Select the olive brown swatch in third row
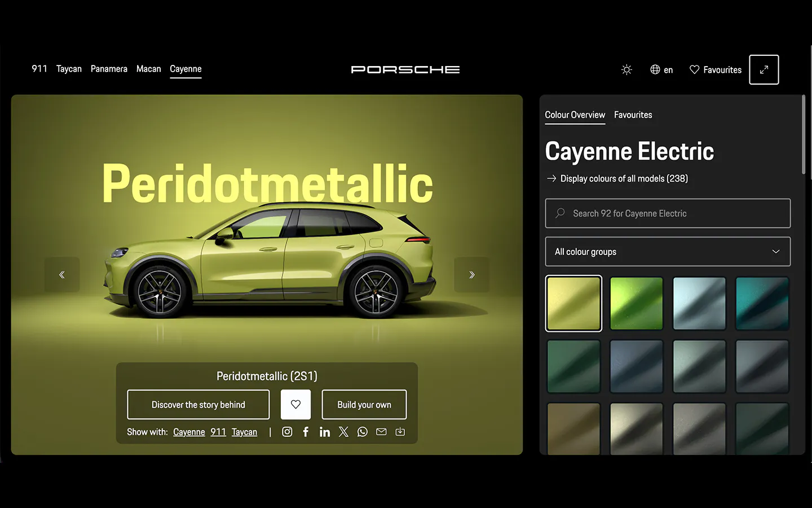 pos(573,428)
